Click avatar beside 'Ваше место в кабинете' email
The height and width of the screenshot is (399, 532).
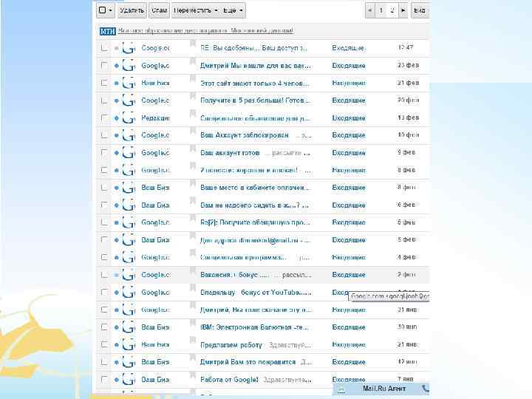tap(129, 187)
